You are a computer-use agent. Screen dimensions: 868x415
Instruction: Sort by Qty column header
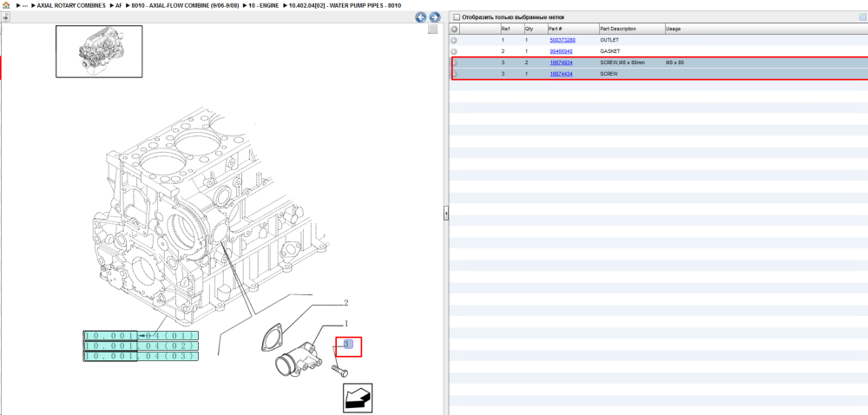(536, 29)
